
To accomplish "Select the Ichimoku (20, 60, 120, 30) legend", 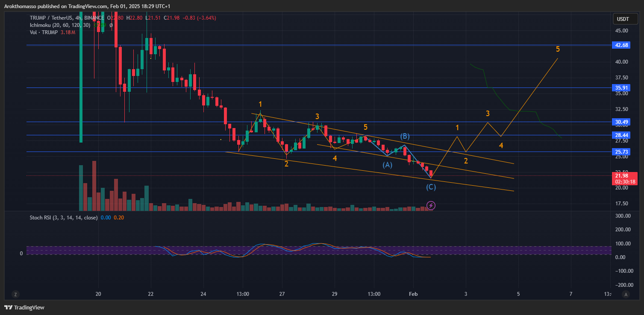I will (x=60, y=25).
